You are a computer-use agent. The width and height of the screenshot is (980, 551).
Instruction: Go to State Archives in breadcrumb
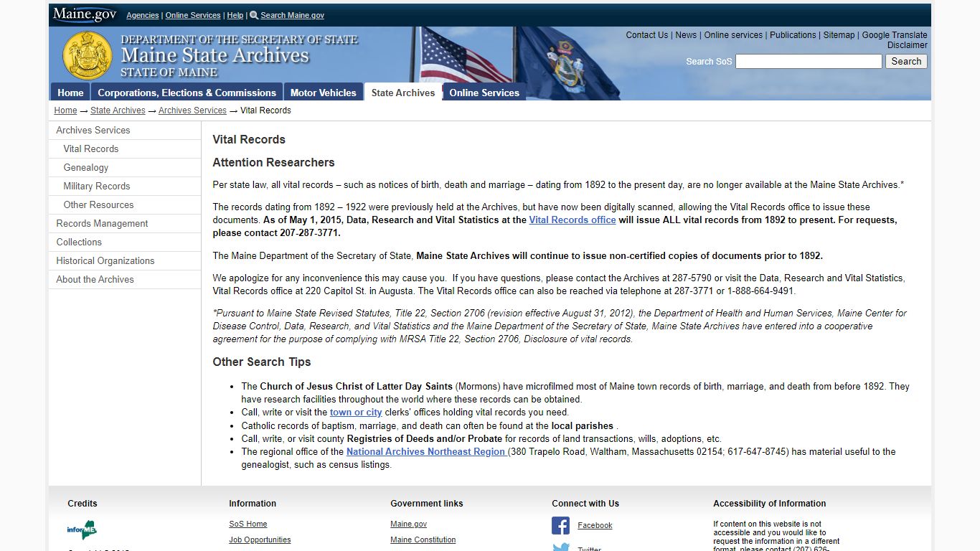pyautogui.click(x=118, y=110)
